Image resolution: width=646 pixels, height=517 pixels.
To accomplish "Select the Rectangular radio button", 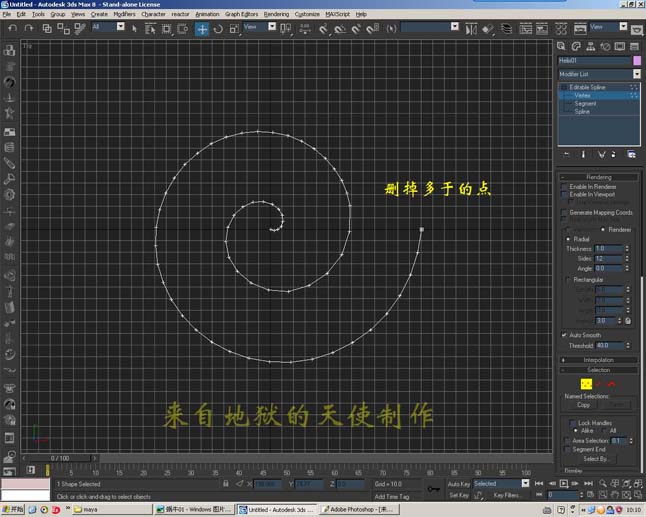I will 568,280.
